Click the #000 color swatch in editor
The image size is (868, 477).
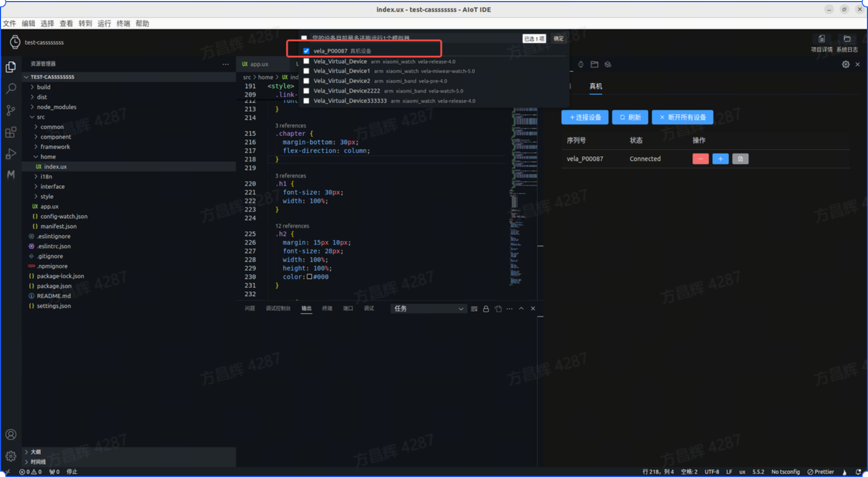pos(310,277)
